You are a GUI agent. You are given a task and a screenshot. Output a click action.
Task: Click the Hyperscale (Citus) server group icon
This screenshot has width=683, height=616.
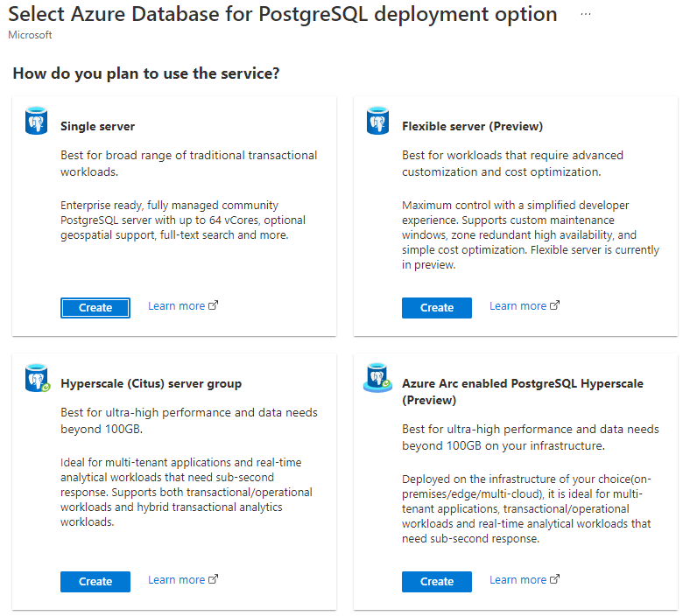coord(38,378)
